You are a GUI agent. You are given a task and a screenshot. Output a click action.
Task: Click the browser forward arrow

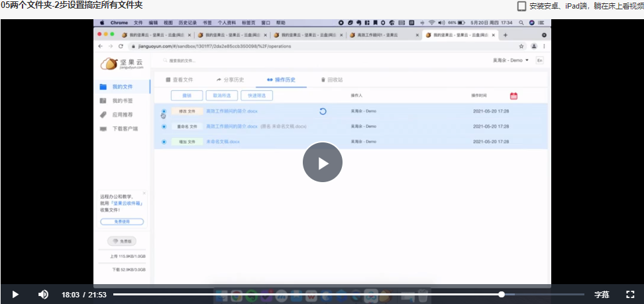(x=111, y=46)
